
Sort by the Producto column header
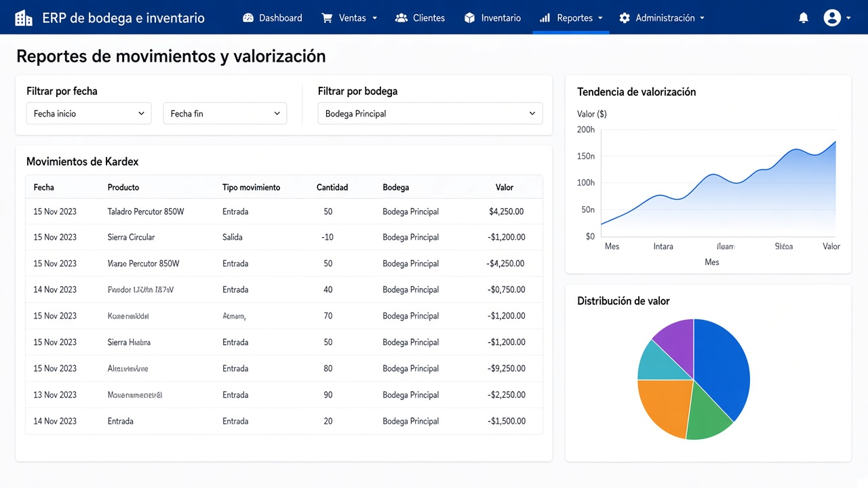[123, 187]
